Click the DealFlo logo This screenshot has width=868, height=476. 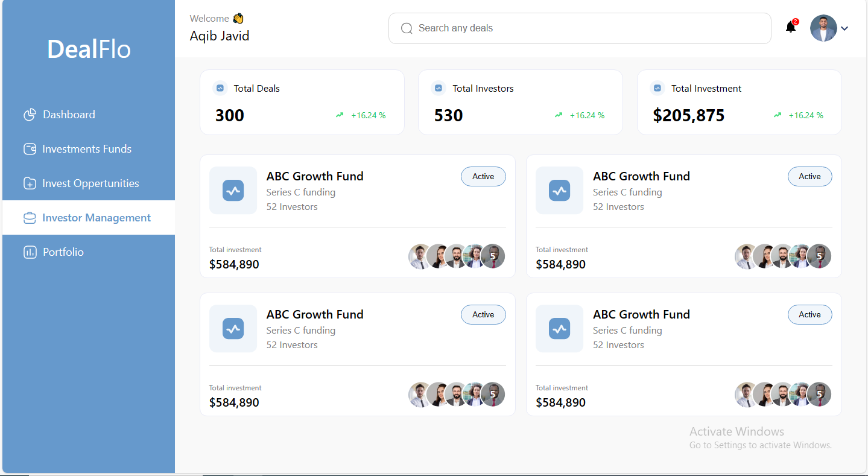pyautogui.click(x=89, y=49)
